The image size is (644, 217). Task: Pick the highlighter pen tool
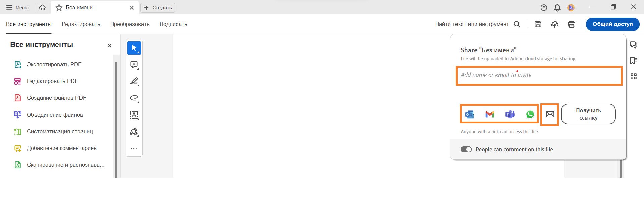tap(134, 81)
